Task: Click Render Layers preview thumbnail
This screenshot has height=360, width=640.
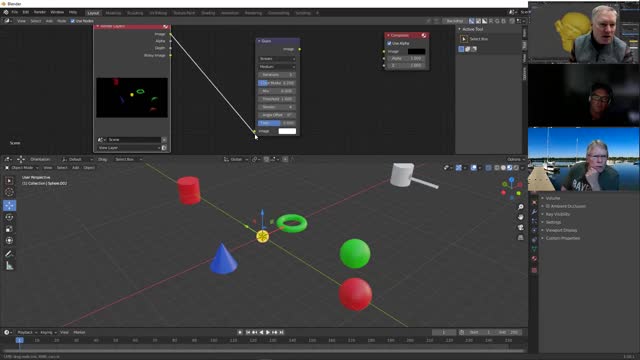Action: point(132,98)
